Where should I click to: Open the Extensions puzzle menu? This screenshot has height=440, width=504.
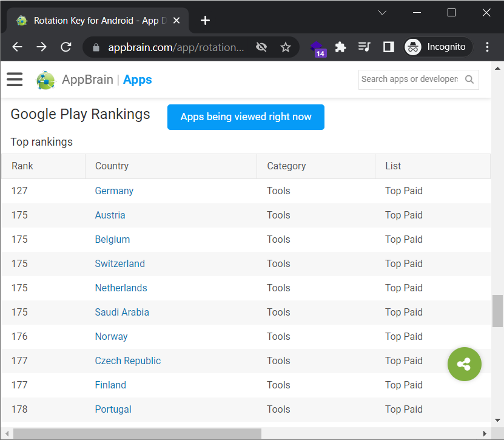click(340, 47)
